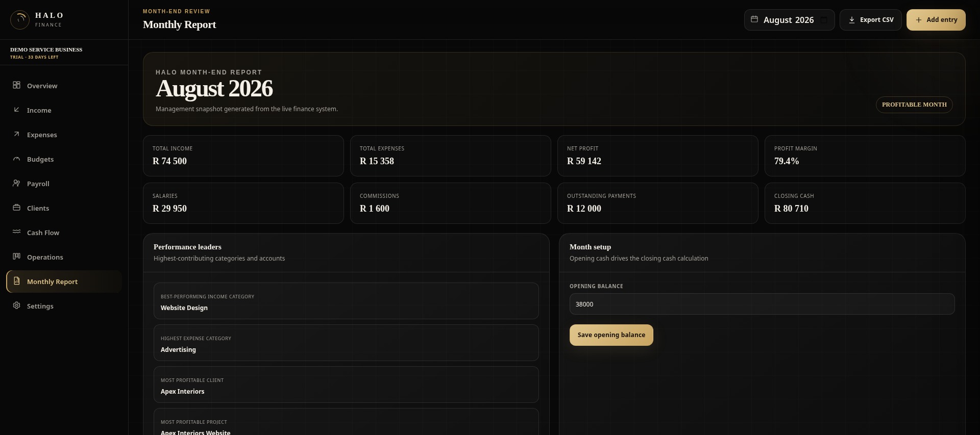The width and height of the screenshot is (980, 435).
Task: Go to the Income section
Action: coord(64,110)
